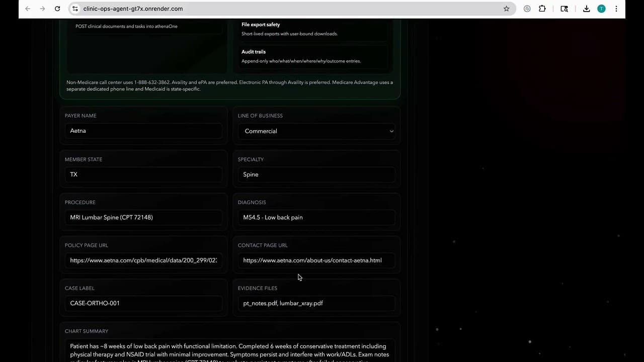Go forward to the next page

pyautogui.click(x=42, y=9)
